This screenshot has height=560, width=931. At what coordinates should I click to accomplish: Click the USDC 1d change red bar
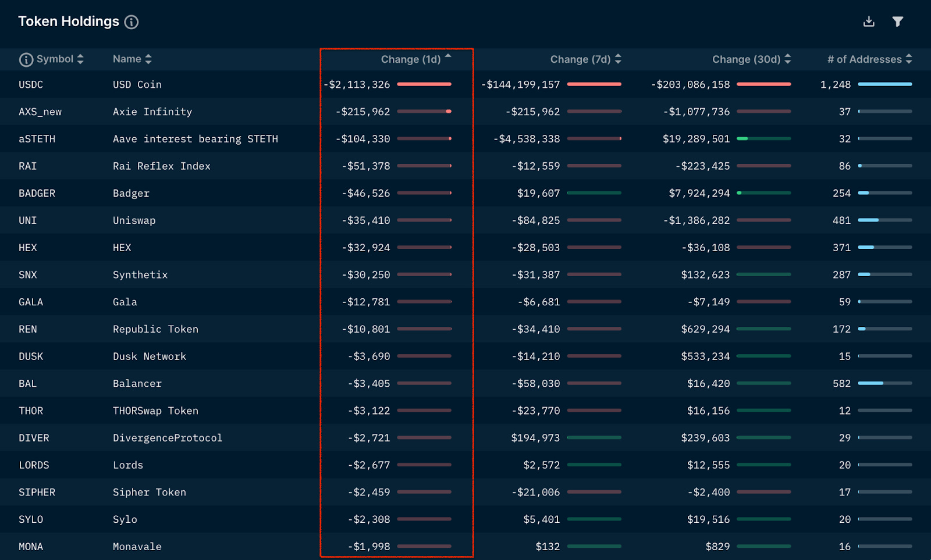(424, 84)
